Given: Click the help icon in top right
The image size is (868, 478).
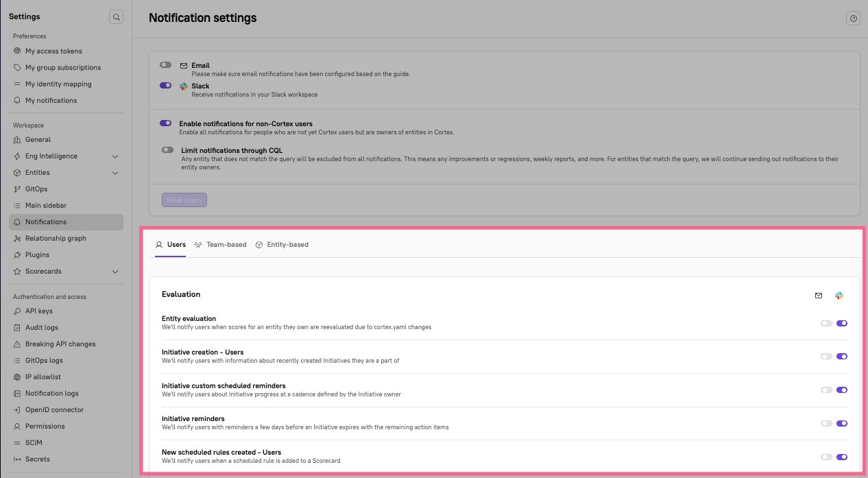Looking at the screenshot, I should (853, 19).
